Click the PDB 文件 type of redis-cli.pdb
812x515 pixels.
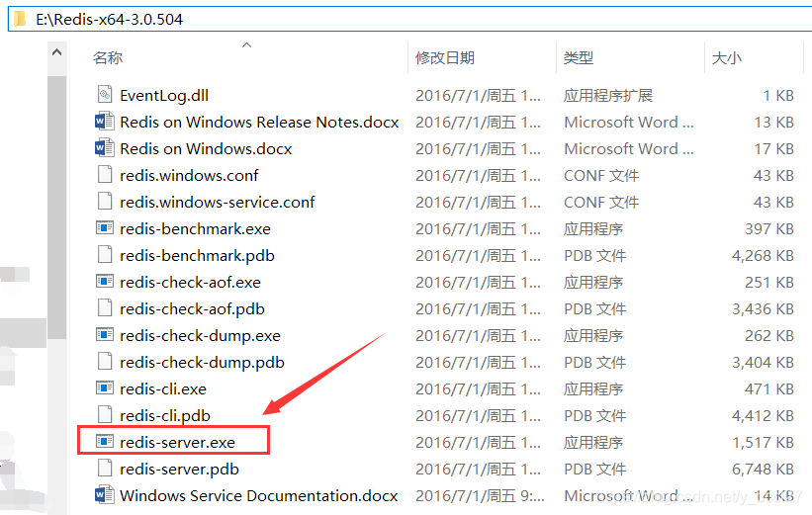pyautogui.click(x=594, y=415)
